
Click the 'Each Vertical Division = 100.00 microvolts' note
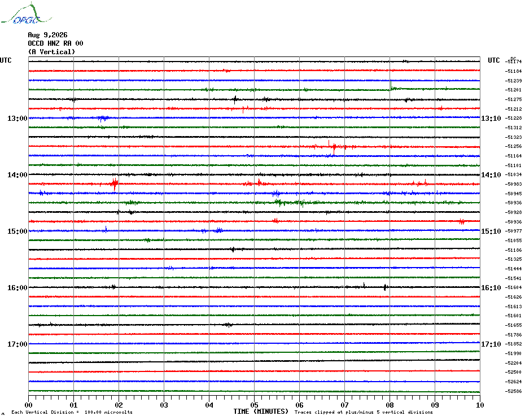pyautogui.click(x=72, y=412)
